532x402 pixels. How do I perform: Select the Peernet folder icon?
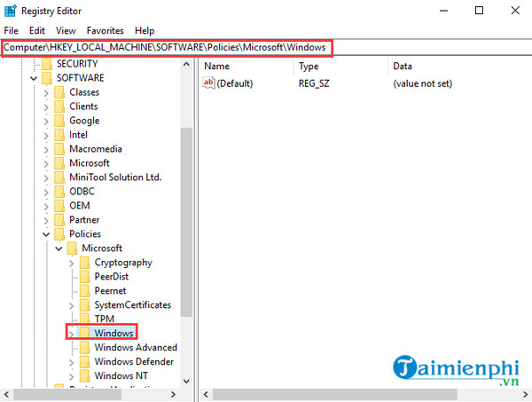coord(84,291)
